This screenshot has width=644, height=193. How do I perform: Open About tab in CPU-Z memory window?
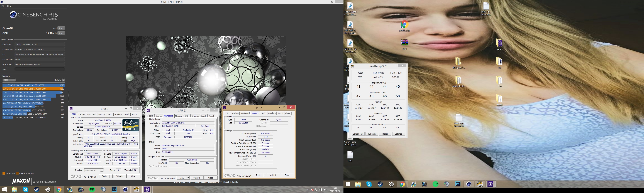(288, 113)
